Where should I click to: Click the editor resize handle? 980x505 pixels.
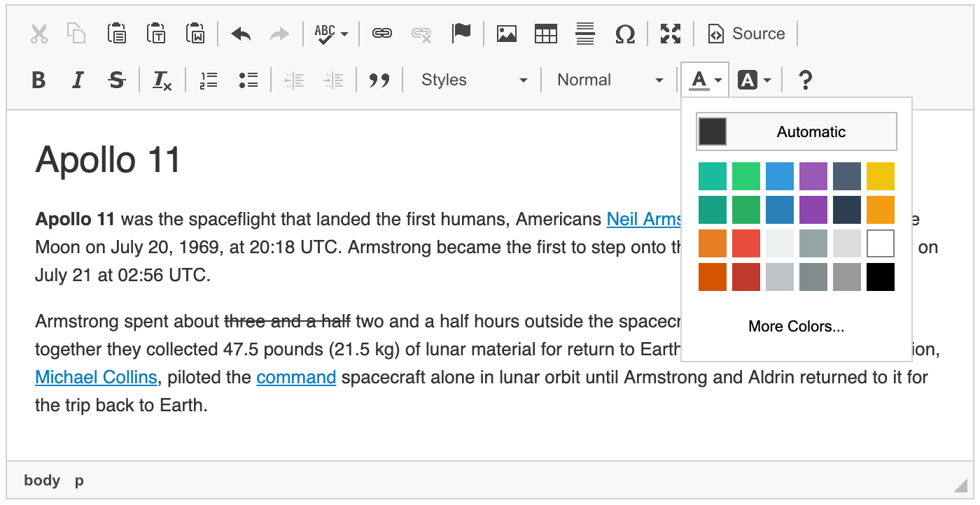click(x=960, y=485)
